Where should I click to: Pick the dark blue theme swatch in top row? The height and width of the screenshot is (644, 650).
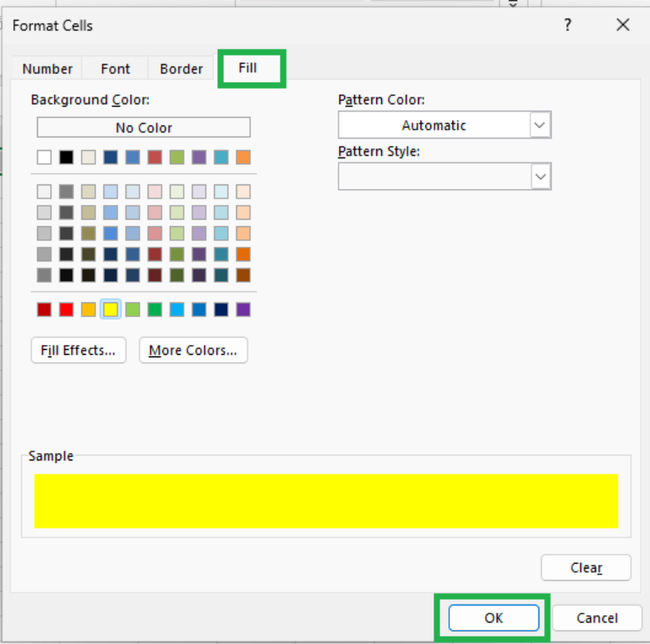click(x=111, y=157)
